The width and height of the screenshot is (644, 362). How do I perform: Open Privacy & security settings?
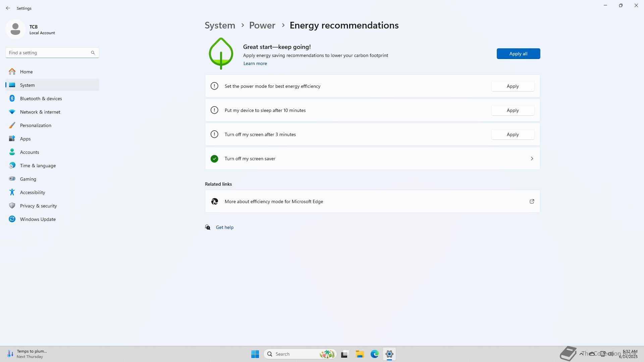[38, 206]
